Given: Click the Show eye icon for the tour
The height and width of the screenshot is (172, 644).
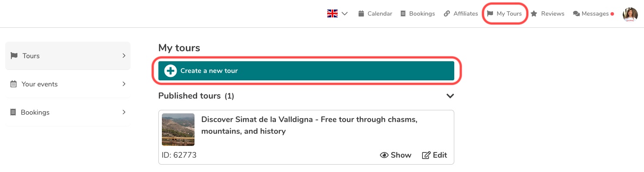Looking at the screenshot, I should (x=384, y=155).
